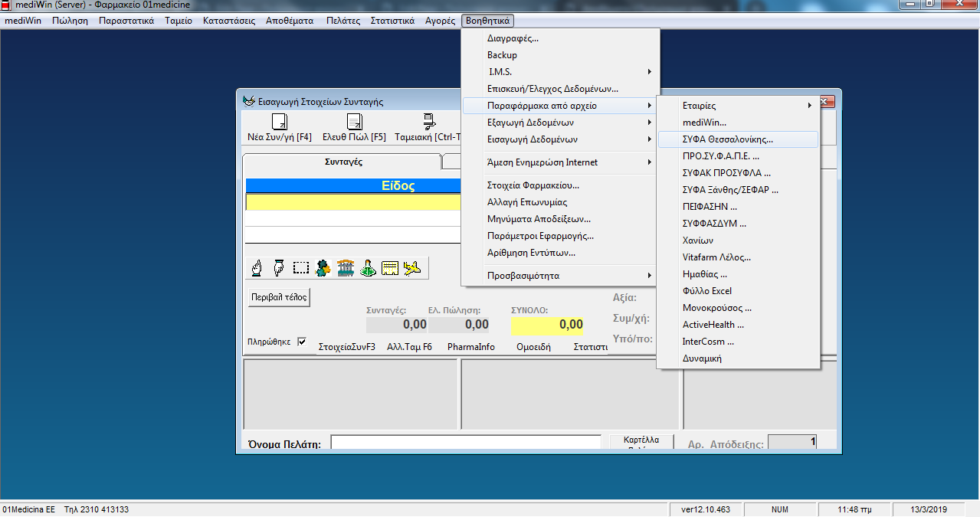This screenshot has height=517, width=980.
Task: Open Μηνύματα Αποδείξεων...
Action: [561, 219]
